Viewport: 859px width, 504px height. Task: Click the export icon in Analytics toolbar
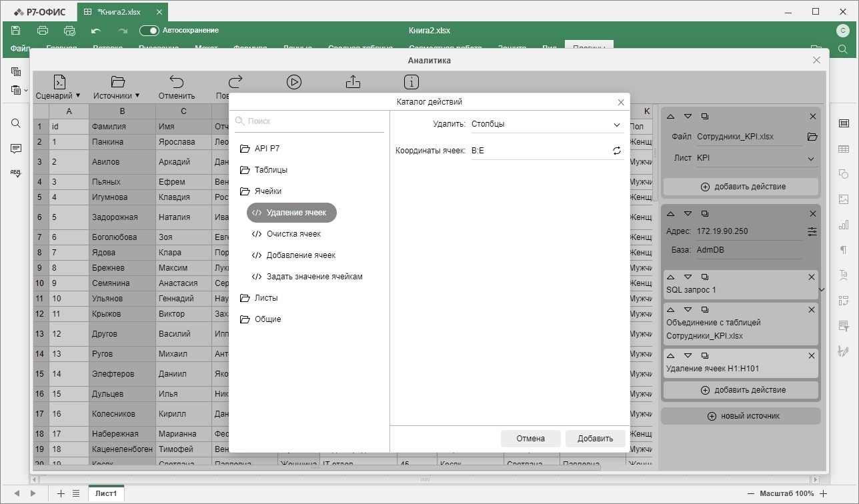click(353, 81)
